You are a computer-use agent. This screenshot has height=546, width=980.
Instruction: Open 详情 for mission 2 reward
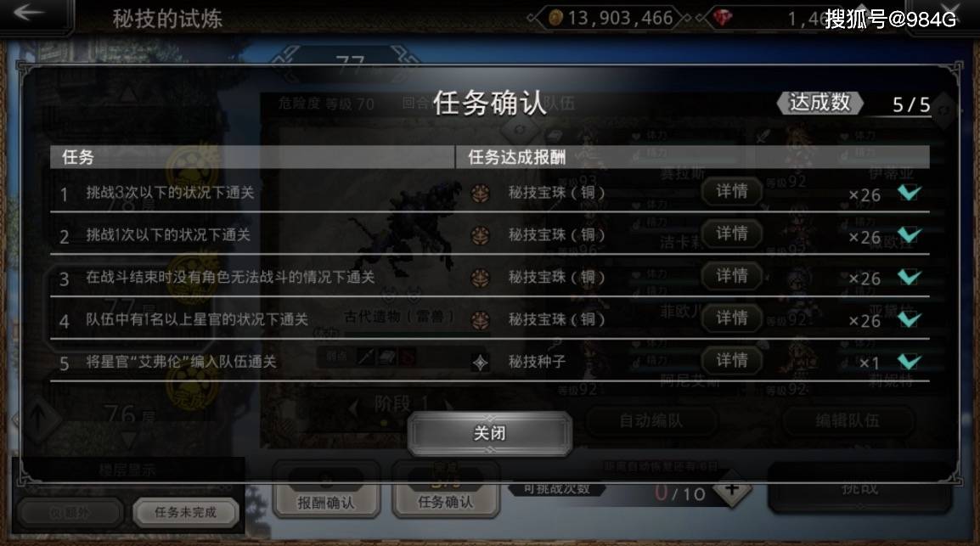tap(732, 234)
